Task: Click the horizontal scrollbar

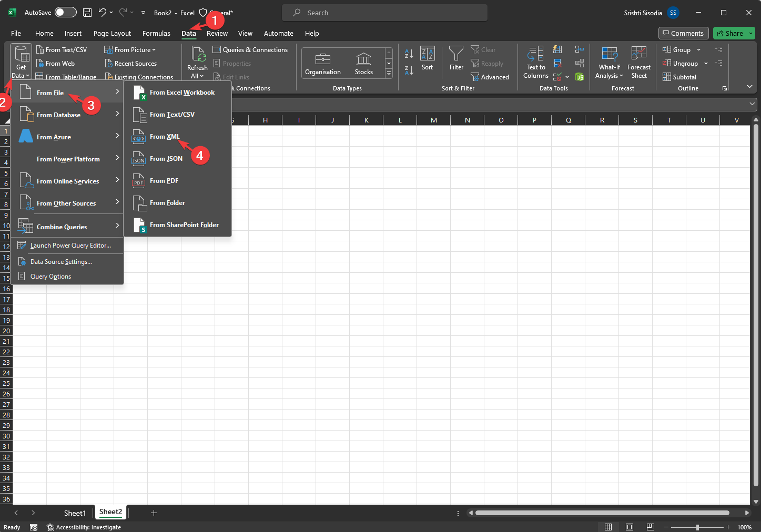Action: (602, 513)
